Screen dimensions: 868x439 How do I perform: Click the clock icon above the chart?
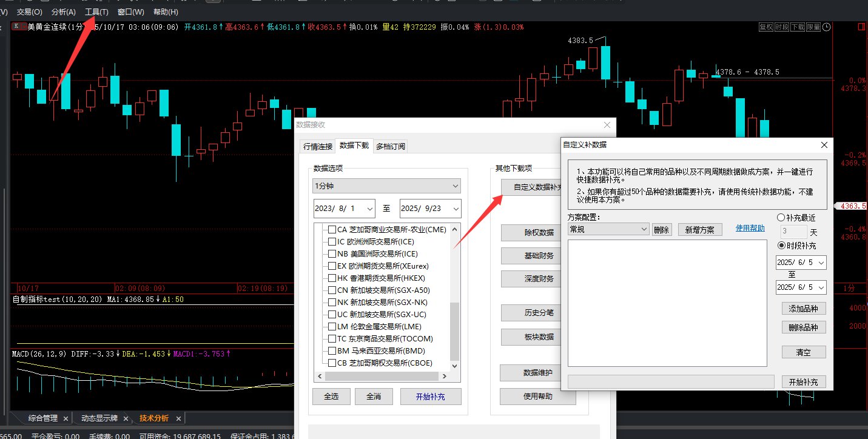pyautogui.click(x=826, y=27)
